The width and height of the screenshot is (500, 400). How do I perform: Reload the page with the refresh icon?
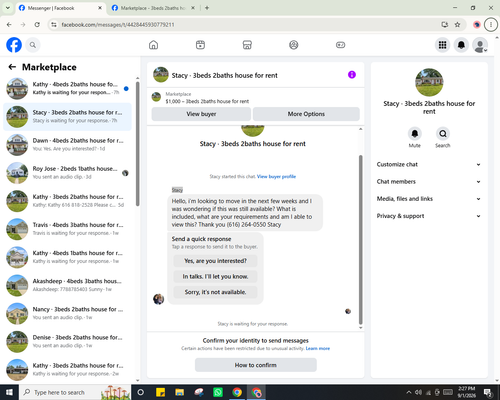point(37,24)
